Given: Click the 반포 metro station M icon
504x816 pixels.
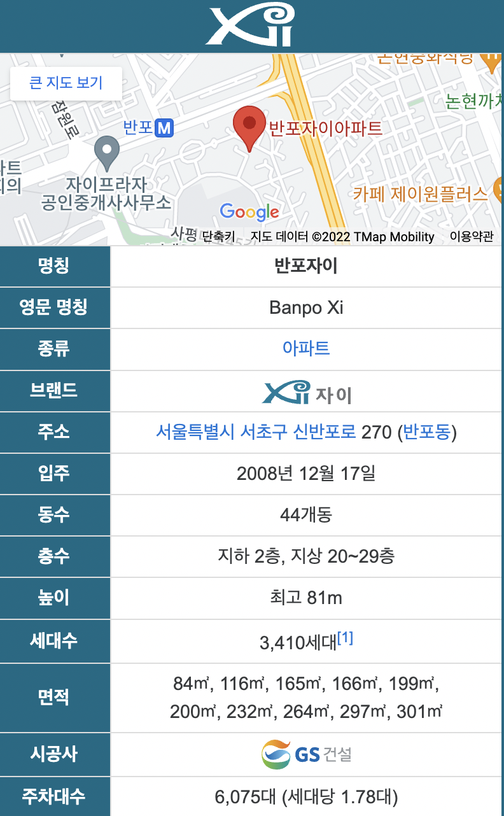Looking at the screenshot, I should (x=165, y=128).
